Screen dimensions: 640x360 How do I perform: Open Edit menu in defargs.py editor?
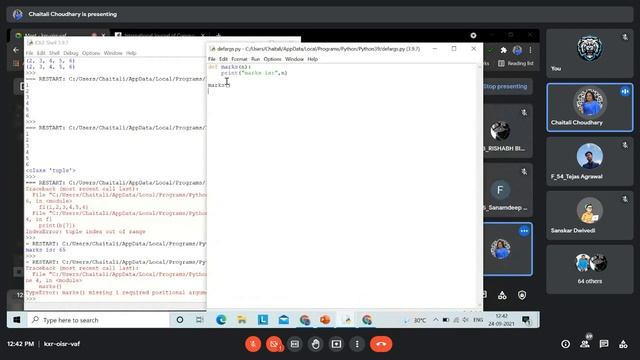(223, 59)
